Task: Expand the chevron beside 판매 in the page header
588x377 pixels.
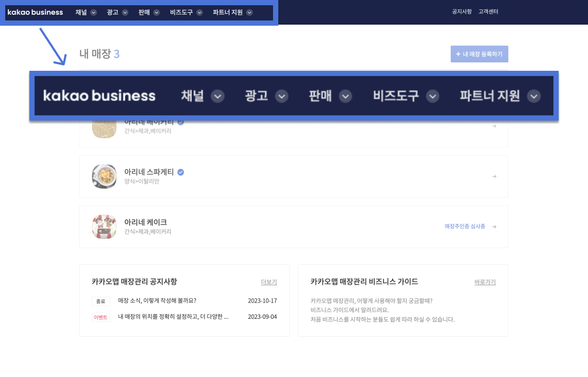Action: 157,13
